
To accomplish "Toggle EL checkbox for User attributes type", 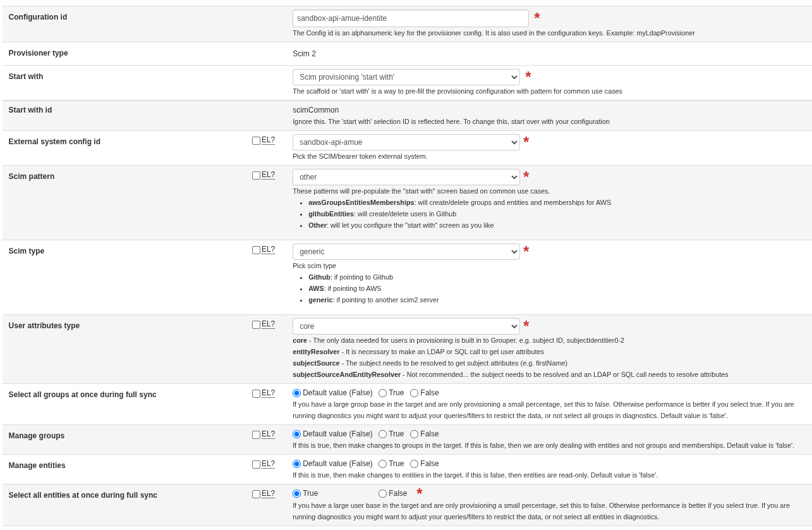I will pos(256,324).
